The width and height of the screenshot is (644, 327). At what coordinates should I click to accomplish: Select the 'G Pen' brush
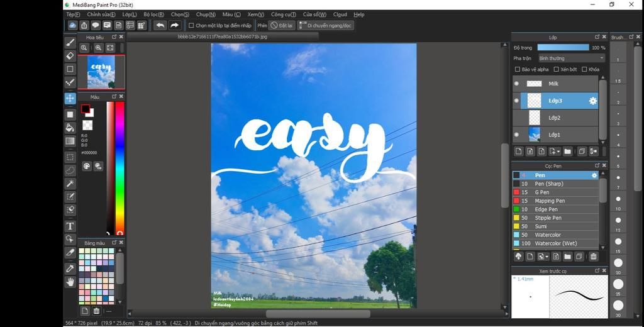coord(555,192)
